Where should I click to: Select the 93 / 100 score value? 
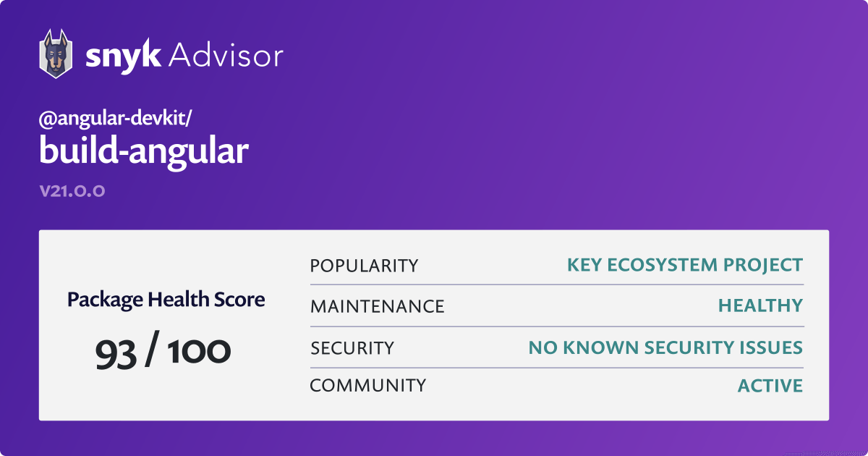163,351
